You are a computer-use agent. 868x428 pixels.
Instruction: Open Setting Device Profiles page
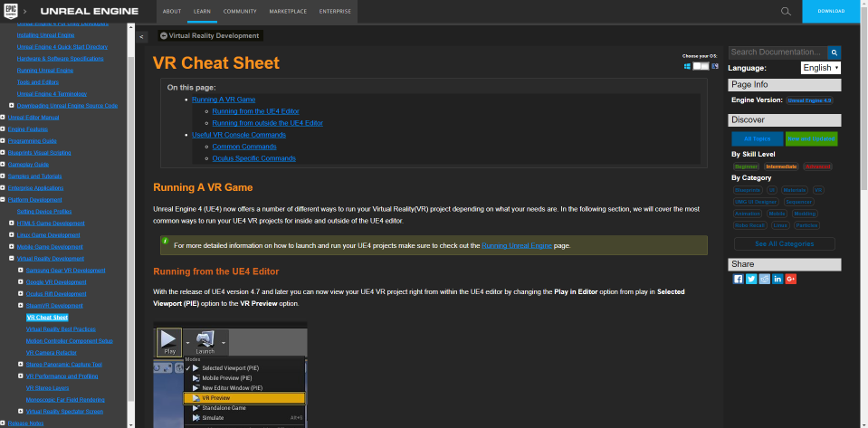[44, 212]
